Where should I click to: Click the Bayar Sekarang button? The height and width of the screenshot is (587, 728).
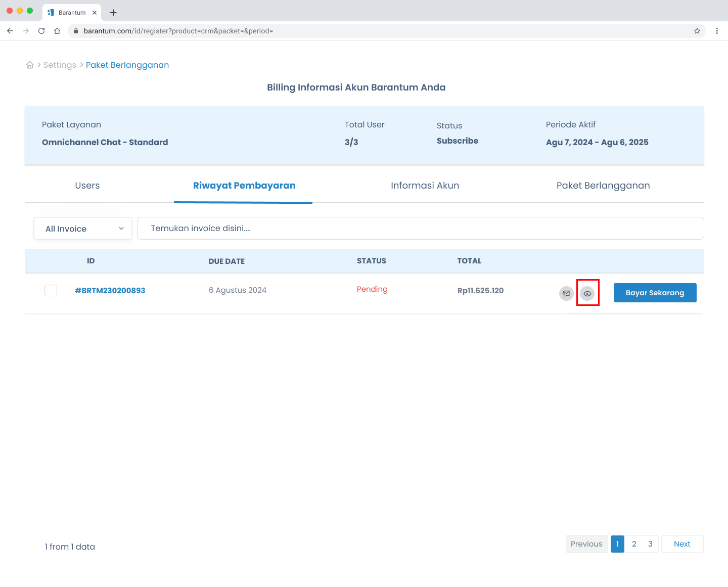coord(655,293)
